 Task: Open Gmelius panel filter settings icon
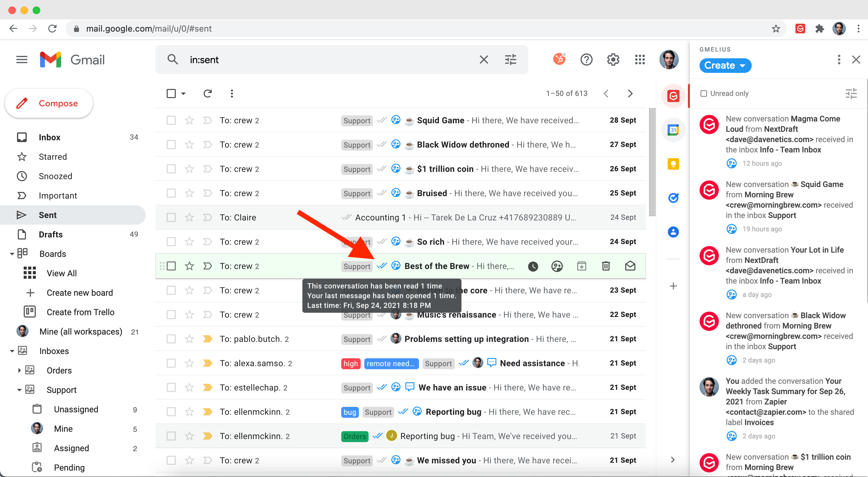tap(851, 94)
